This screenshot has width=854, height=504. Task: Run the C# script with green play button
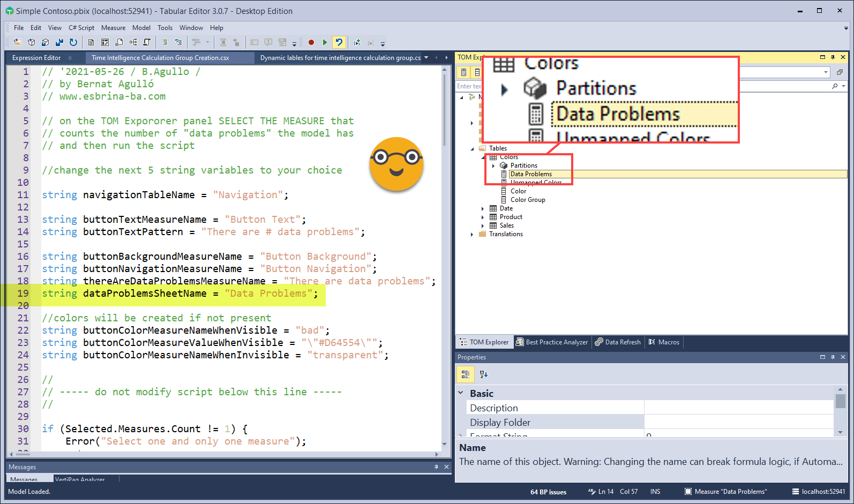[x=325, y=42]
